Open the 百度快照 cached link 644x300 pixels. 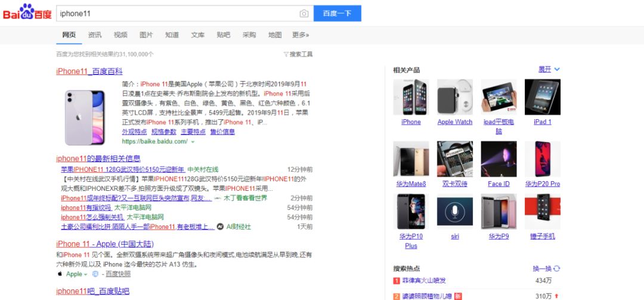pos(118,274)
